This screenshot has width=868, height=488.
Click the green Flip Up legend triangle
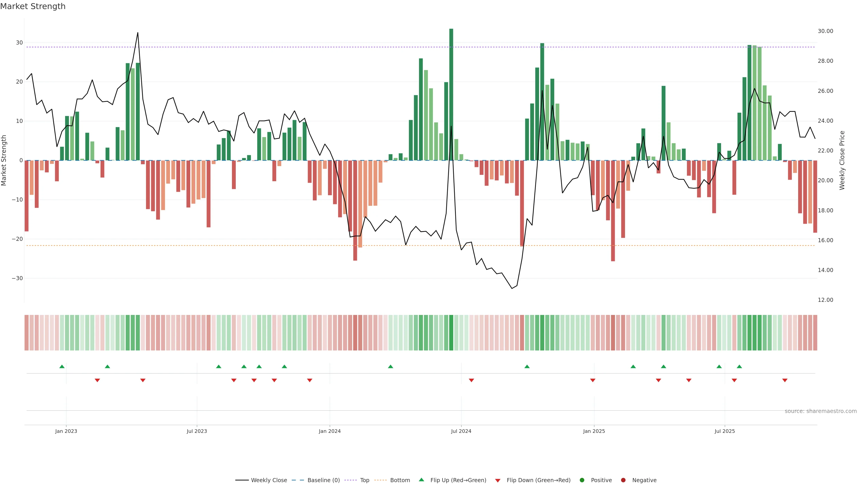(421, 480)
